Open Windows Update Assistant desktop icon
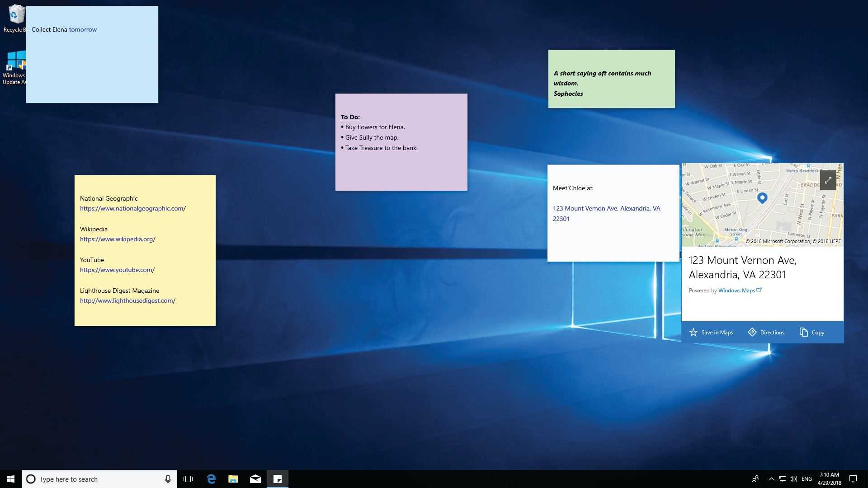This screenshot has height=488, width=868. (14, 67)
